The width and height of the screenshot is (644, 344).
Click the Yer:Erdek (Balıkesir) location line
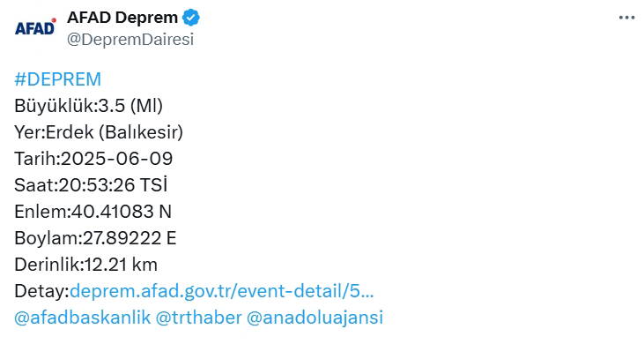tap(99, 132)
